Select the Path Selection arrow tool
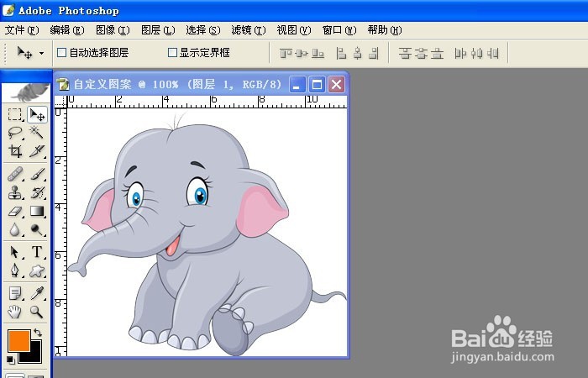The image size is (588, 378). point(15,252)
